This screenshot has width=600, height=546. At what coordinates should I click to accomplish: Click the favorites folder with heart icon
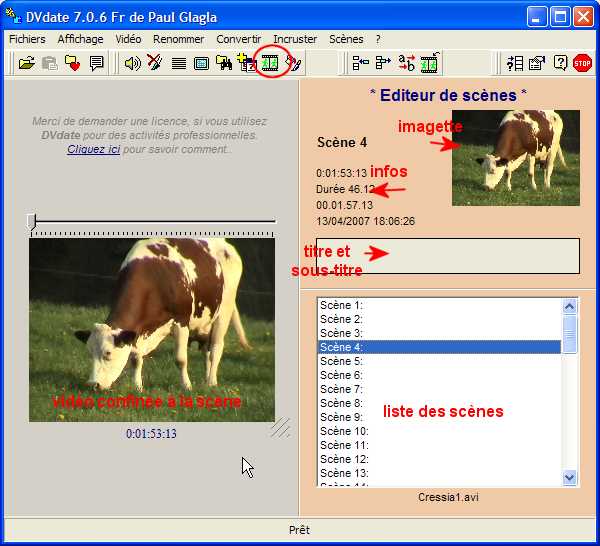72,63
